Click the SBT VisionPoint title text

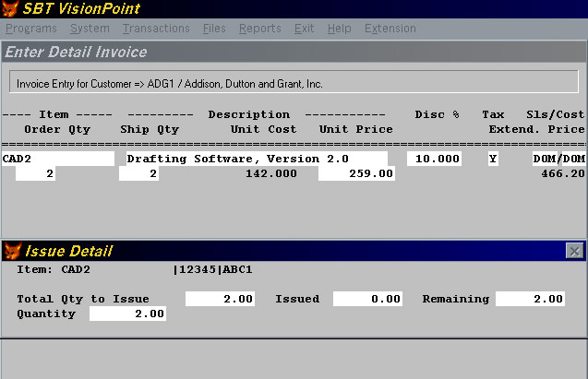tap(81, 8)
